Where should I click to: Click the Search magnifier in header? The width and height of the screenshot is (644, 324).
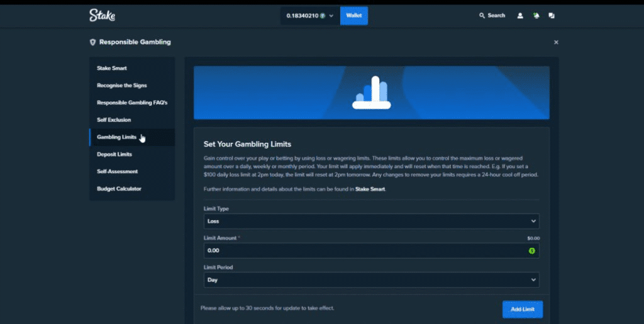(482, 16)
